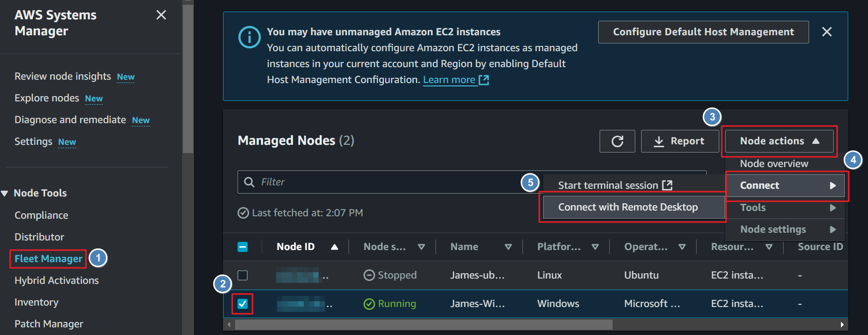The height and width of the screenshot is (335, 868).
Task: Select Fleet Manager in the sidebar
Action: click(48, 259)
